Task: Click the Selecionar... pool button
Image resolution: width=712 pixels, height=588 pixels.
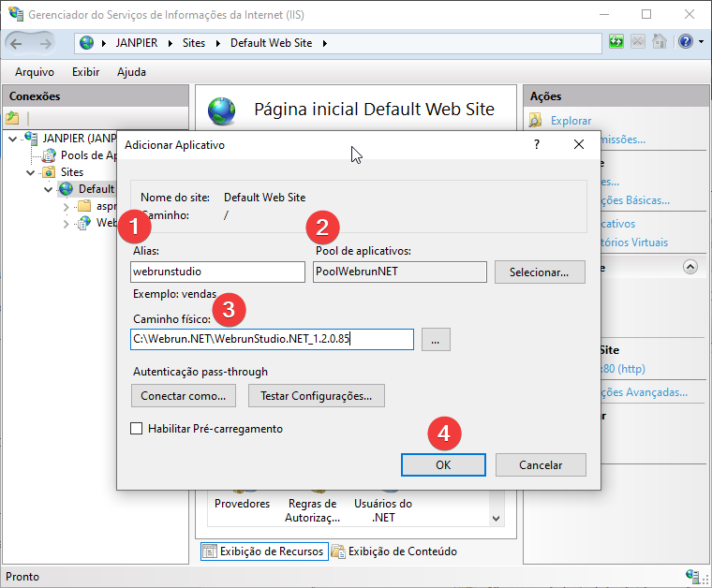Action: (539, 272)
